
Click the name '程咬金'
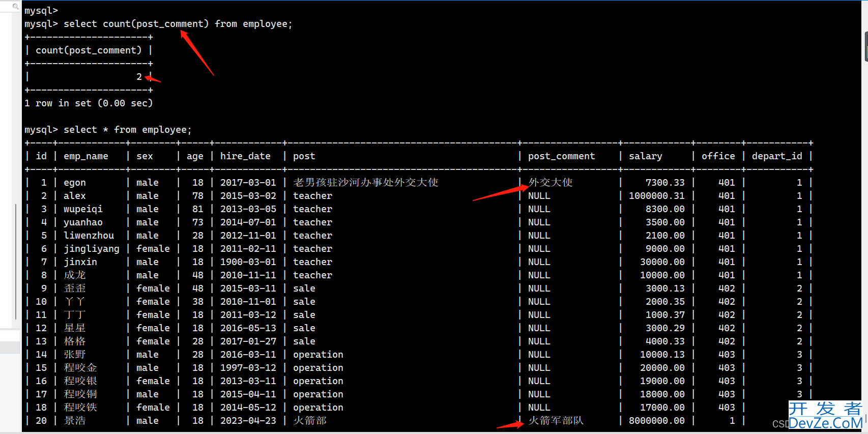(80, 367)
